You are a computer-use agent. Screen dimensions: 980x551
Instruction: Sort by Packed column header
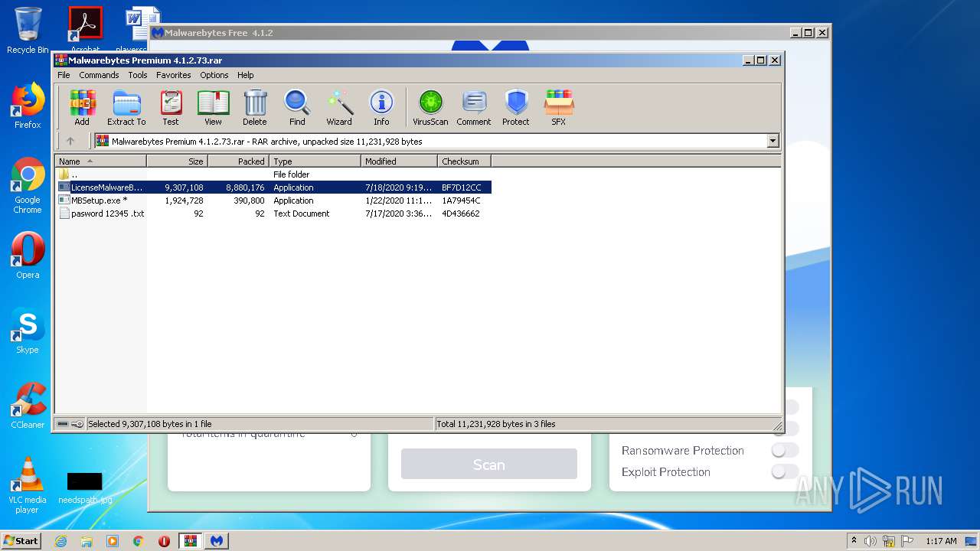(x=238, y=161)
